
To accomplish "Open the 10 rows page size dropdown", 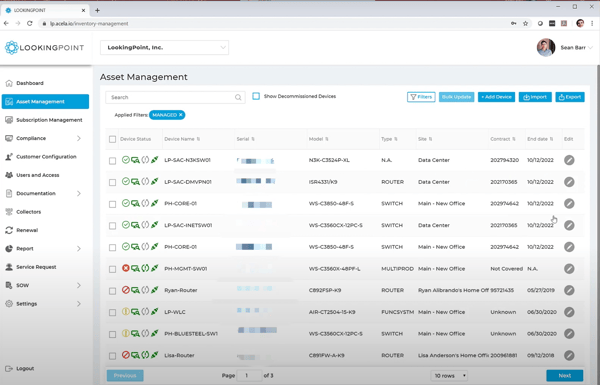I will 449,375.
